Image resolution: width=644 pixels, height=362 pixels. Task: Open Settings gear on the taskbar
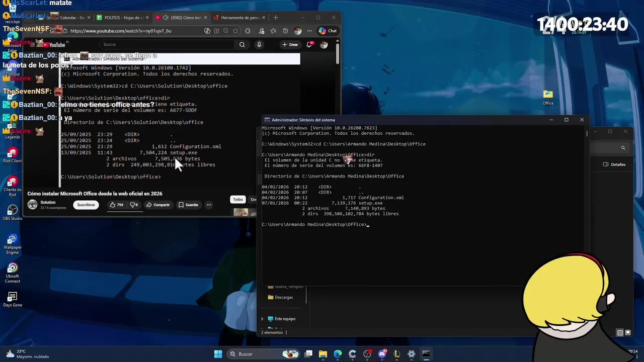point(411,354)
